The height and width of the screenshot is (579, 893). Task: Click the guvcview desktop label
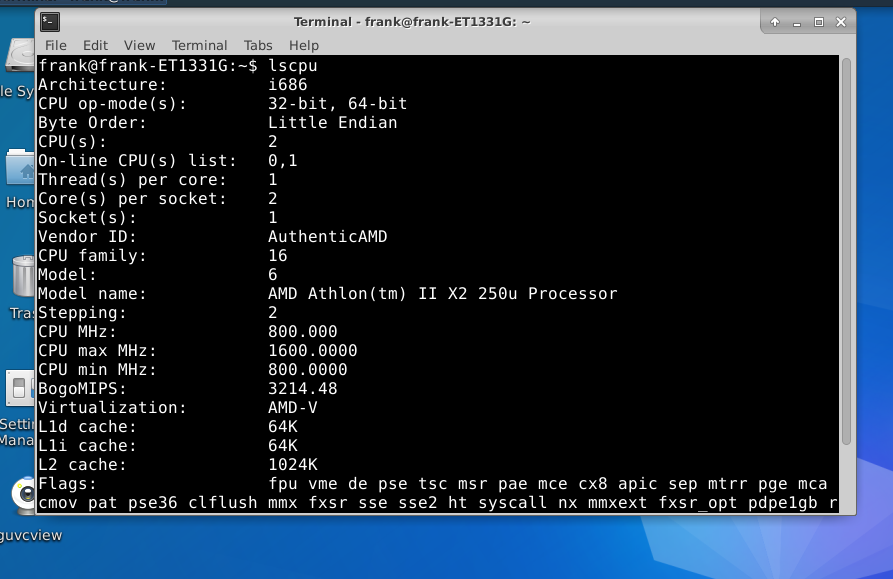[x=31, y=535]
